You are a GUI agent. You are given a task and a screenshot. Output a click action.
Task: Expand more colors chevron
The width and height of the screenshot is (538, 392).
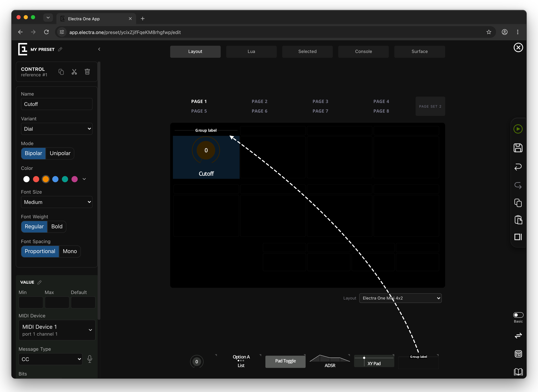click(x=84, y=179)
